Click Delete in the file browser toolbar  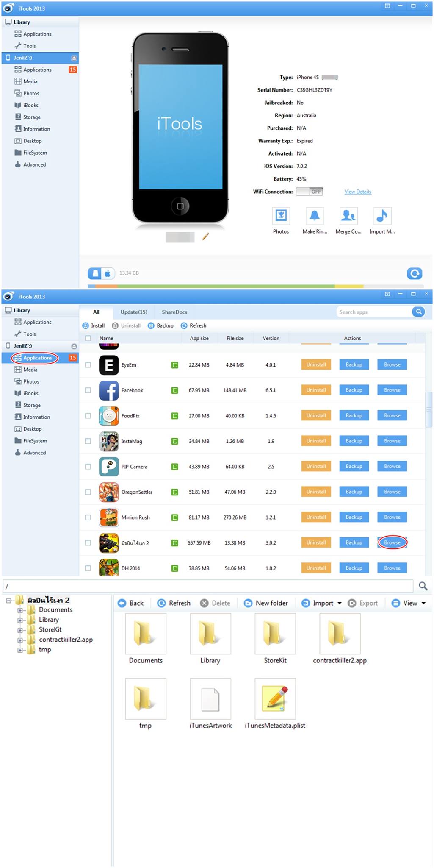pyautogui.click(x=215, y=603)
